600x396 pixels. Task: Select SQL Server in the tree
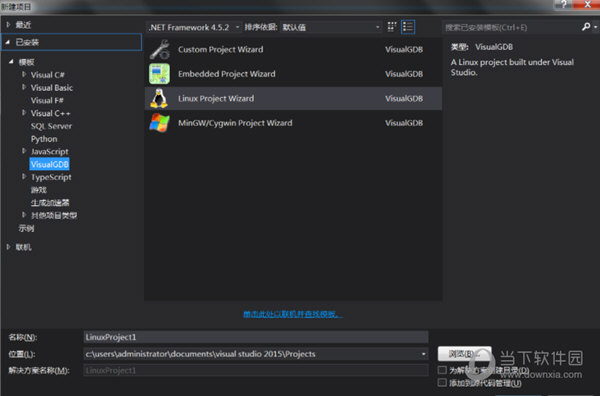click(x=51, y=126)
